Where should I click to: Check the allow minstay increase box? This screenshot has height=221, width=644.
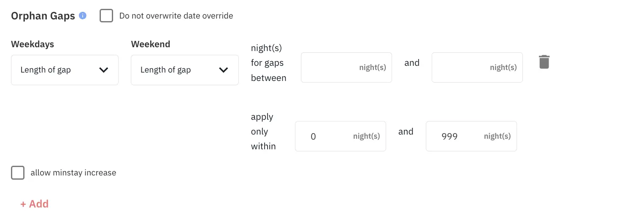pyautogui.click(x=18, y=173)
